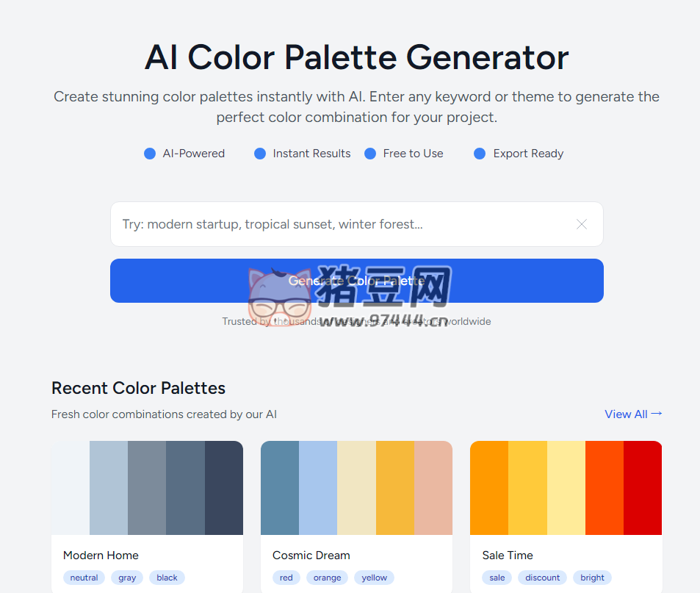Open the View All palettes link
Viewport: 700px width, 593px height.
(626, 414)
